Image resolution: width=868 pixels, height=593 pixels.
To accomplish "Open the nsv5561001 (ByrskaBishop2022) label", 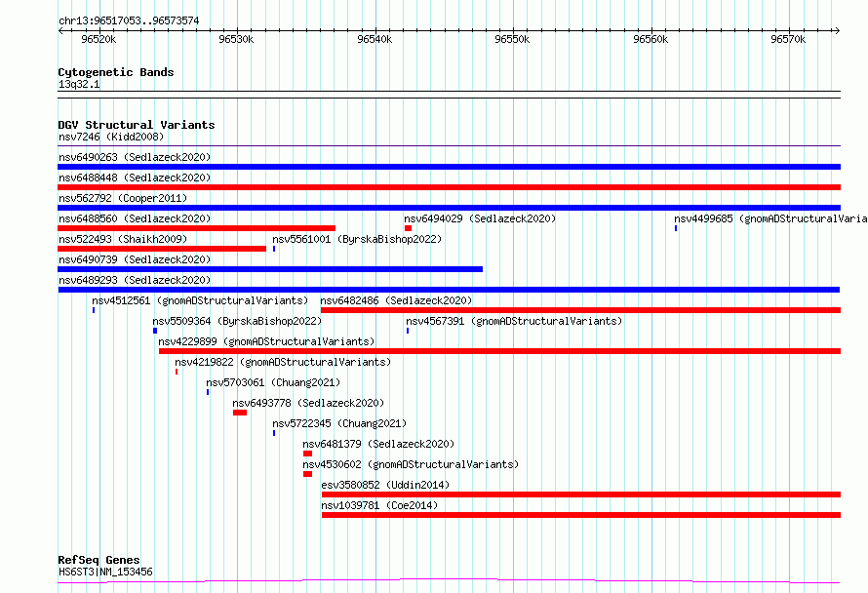I will point(357,239).
